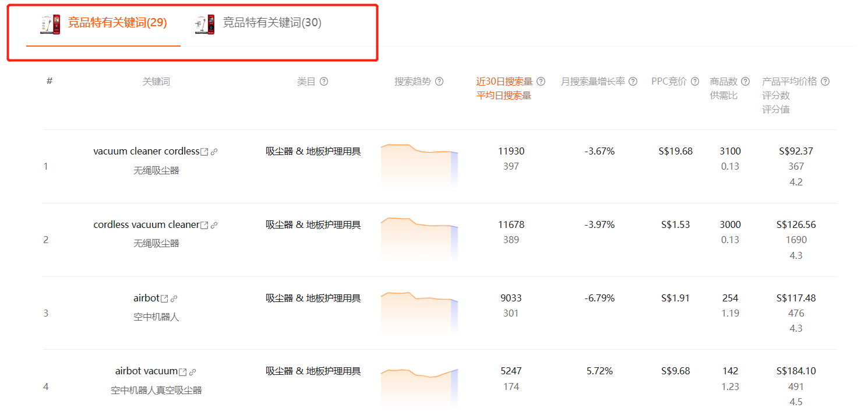Screen dimensions: 868x418
Task: Switch to the 竞品特有关键词(29) tab
Action: click(x=117, y=23)
